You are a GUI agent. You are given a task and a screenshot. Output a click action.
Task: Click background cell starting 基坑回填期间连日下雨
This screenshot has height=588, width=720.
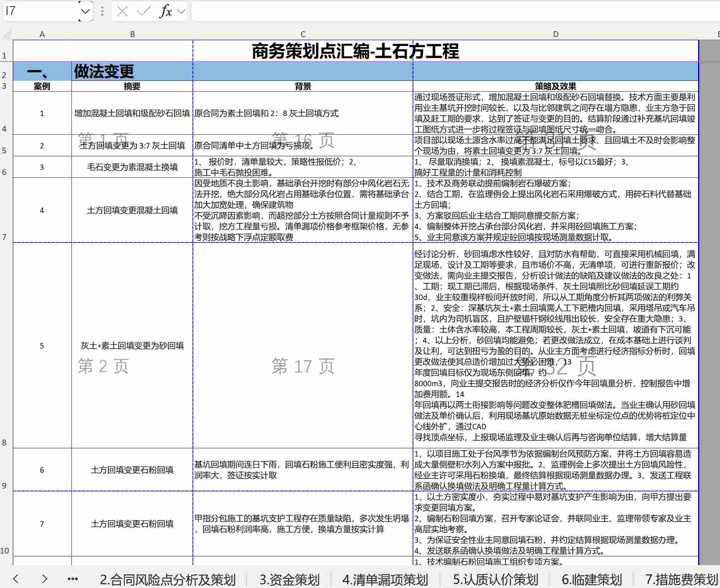[x=303, y=470]
